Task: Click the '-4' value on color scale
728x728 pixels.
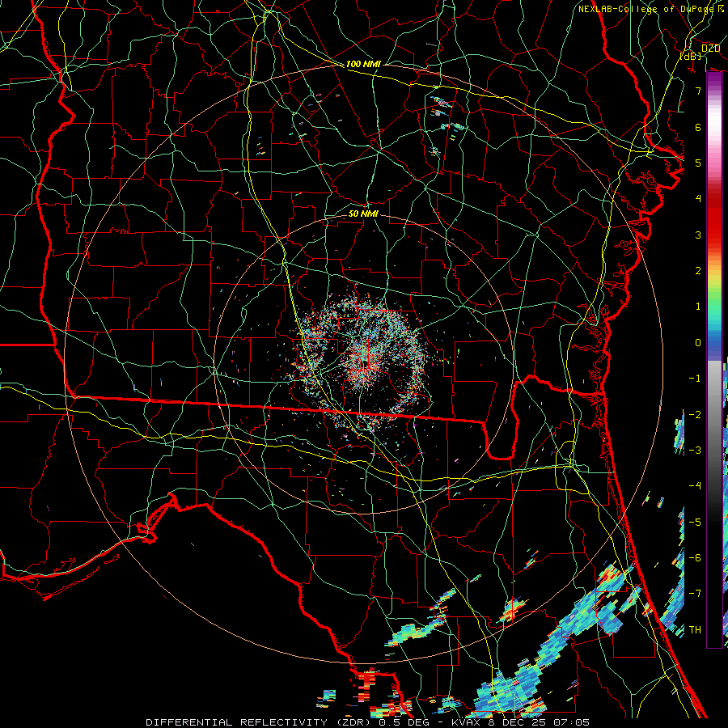Action: pos(695,486)
